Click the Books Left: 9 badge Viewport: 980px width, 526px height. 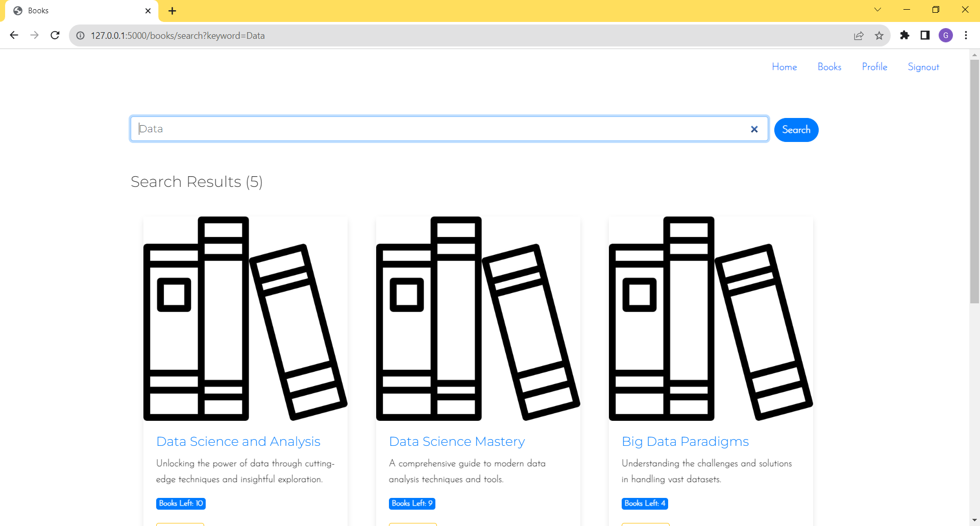pyautogui.click(x=412, y=504)
